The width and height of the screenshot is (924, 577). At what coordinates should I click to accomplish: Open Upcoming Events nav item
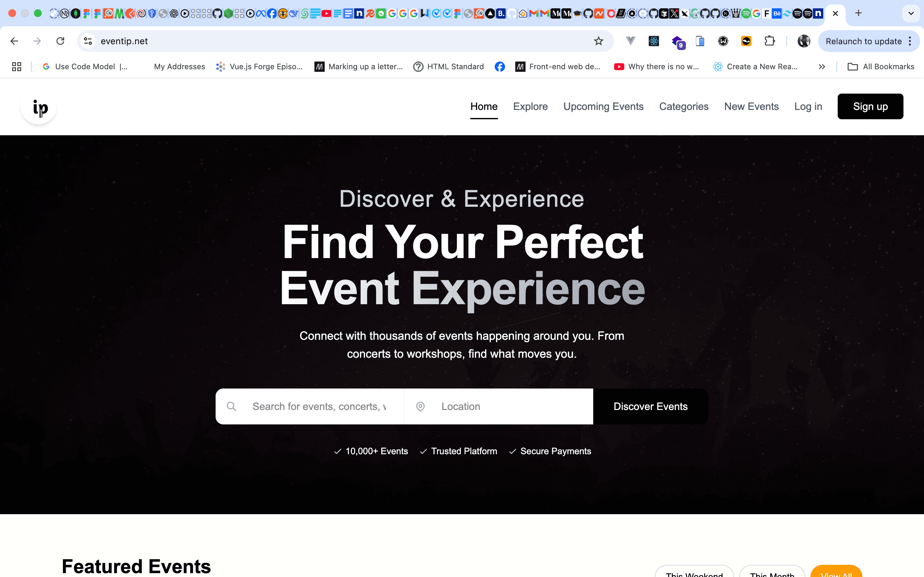pyautogui.click(x=603, y=106)
